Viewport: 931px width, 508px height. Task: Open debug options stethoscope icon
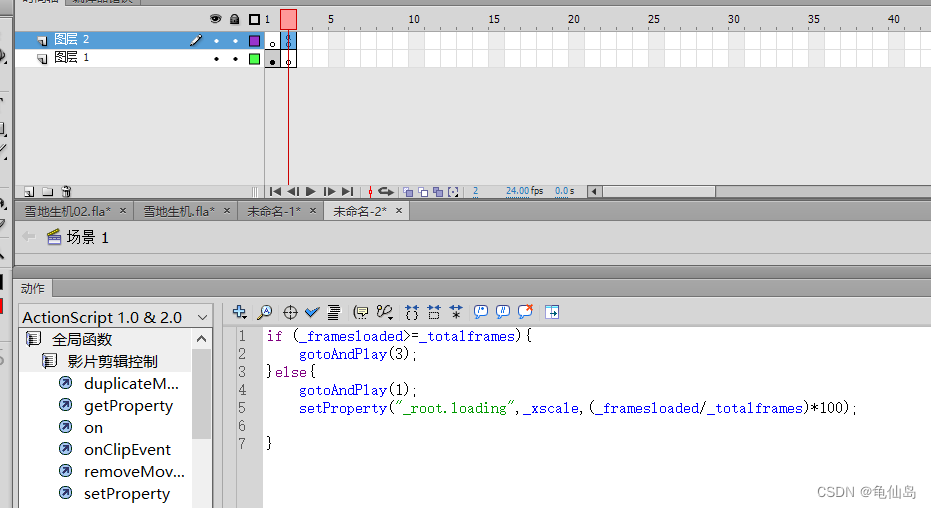point(385,312)
